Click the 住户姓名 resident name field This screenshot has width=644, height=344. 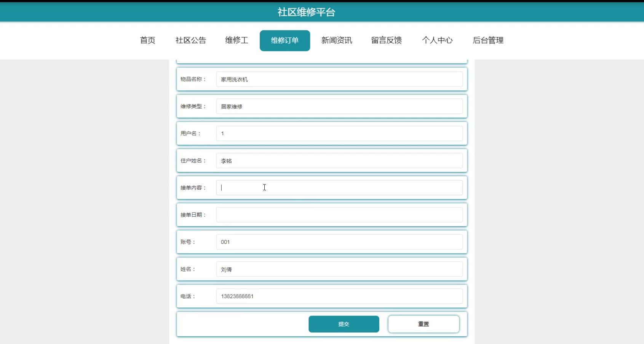[339, 161]
